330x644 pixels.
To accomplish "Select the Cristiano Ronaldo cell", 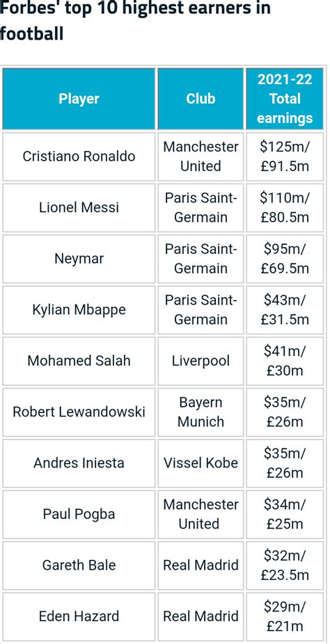I will click(79, 156).
